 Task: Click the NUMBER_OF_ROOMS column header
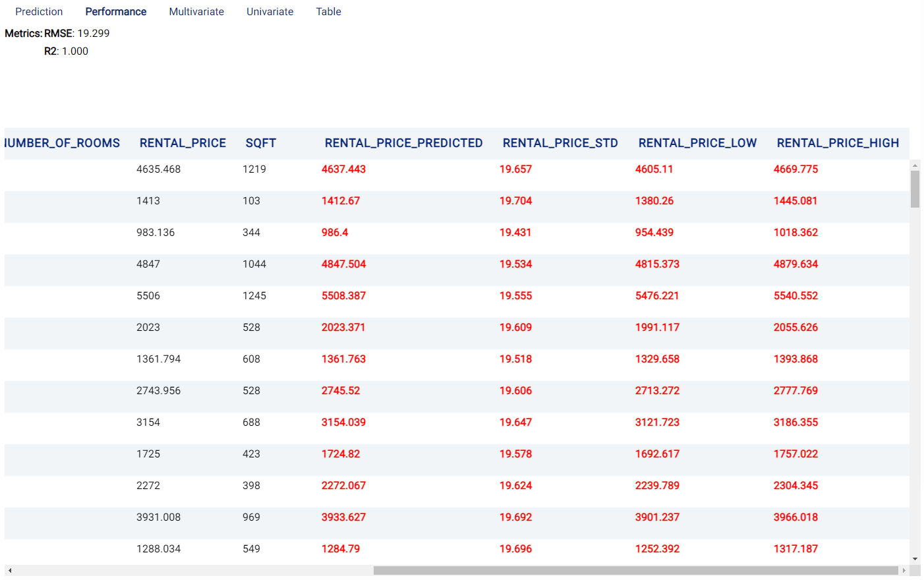click(x=62, y=143)
